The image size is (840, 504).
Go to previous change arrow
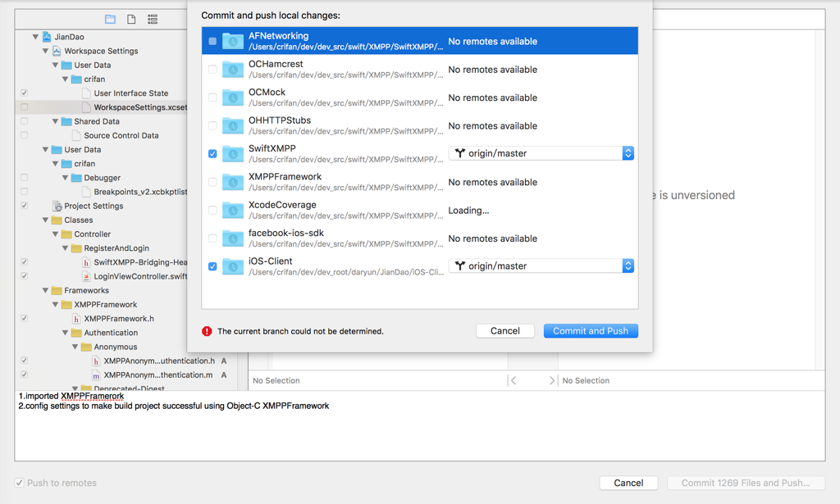click(514, 380)
